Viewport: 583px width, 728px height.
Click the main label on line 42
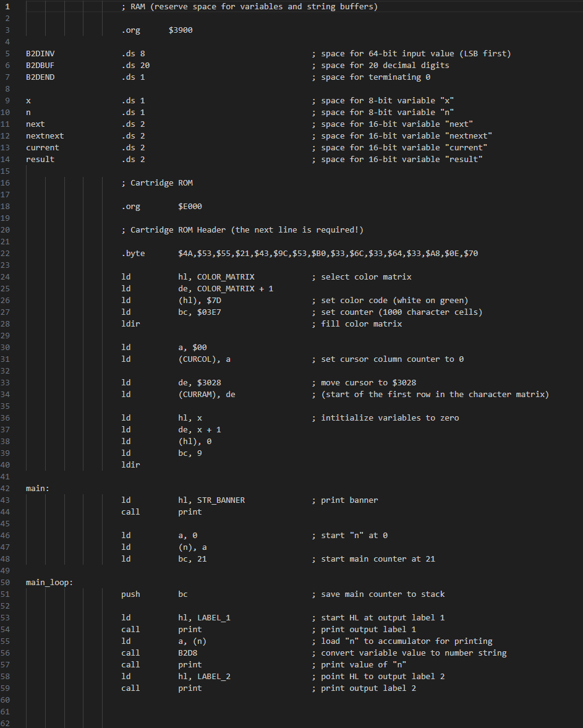pos(35,488)
